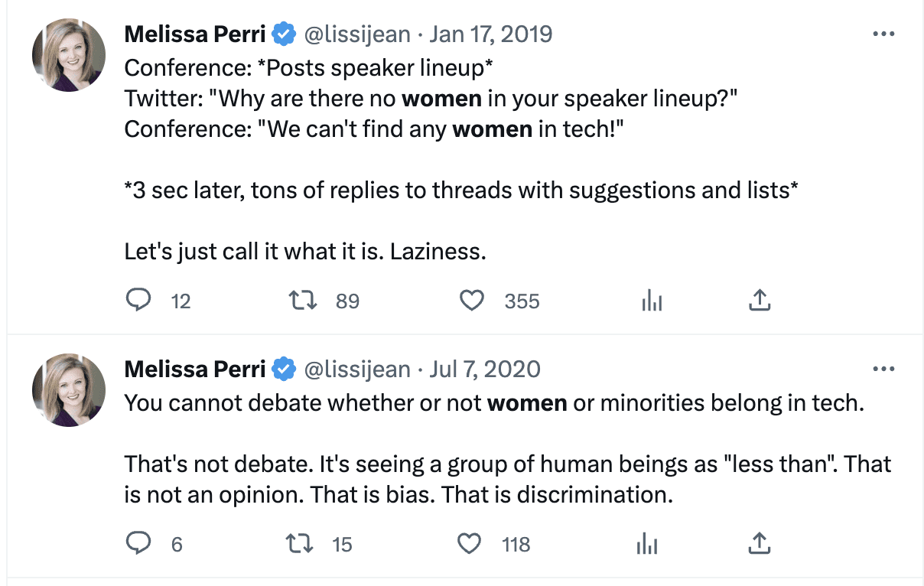Share the Jan 17, 2019 tweet
924x586 pixels.
tap(759, 301)
